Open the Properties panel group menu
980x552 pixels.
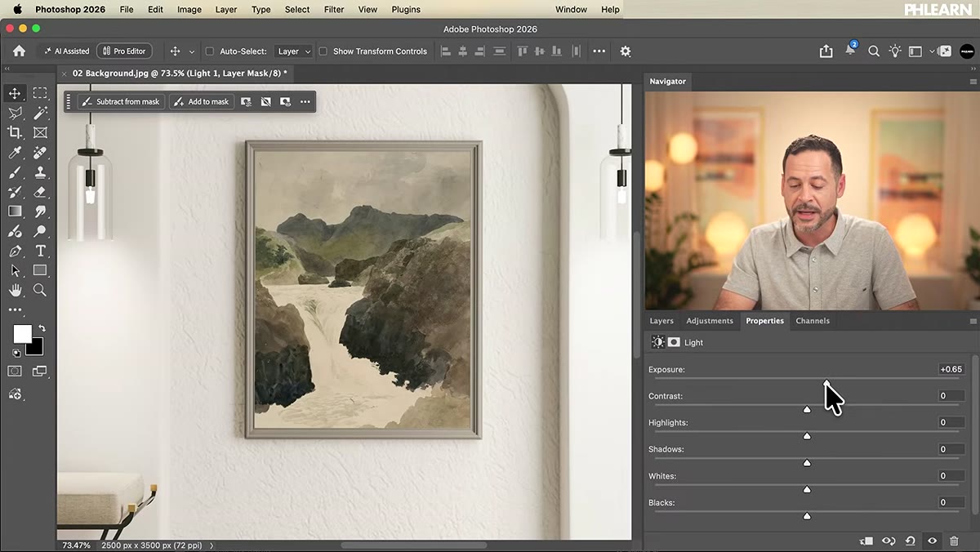pos(973,321)
